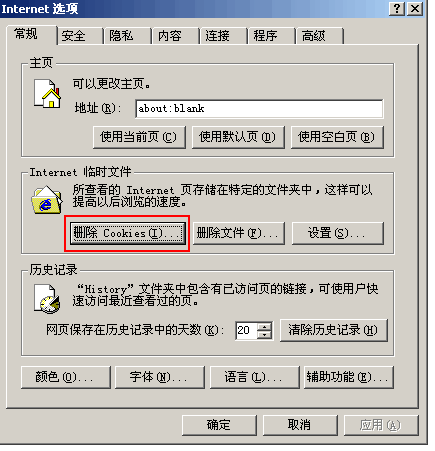Click the 使用空白页 button
This screenshot has width=435, height=451.
pyautogui.click(x=337, y=137)
